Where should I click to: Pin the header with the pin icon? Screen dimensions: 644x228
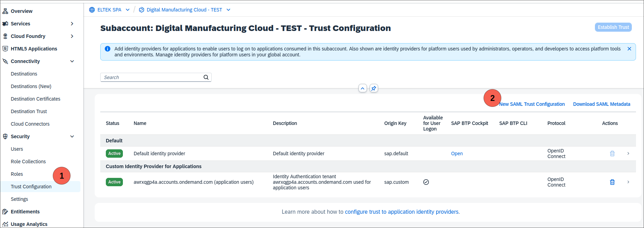point(374,88)
